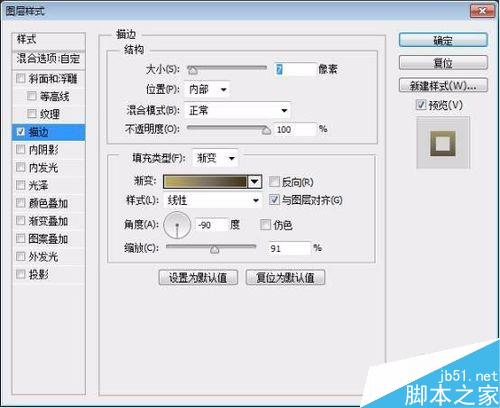Open the 填充类型(F) dropdown

click(215, 158)
